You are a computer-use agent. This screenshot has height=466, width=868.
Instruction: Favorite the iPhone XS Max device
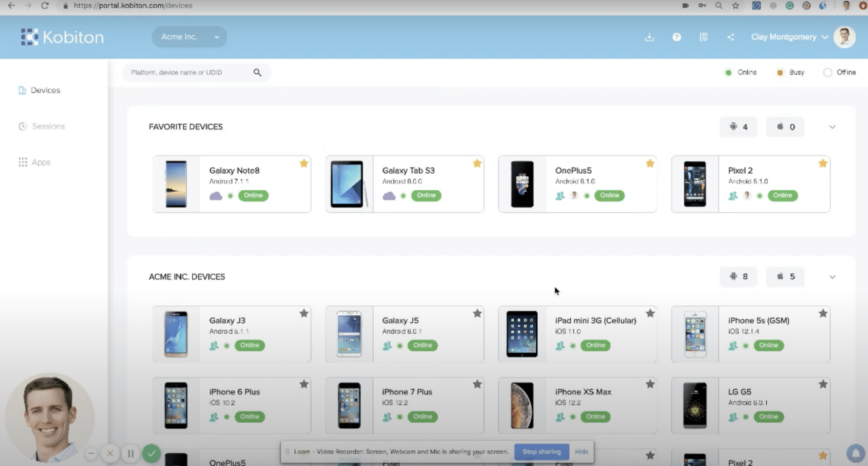click(x=650, y=384)
